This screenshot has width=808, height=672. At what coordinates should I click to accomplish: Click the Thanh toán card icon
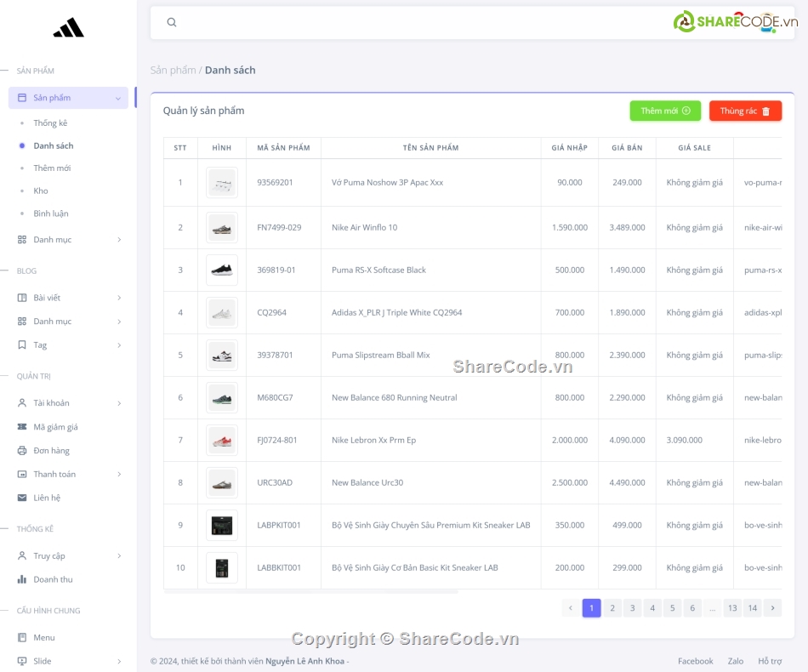(21, 474)
